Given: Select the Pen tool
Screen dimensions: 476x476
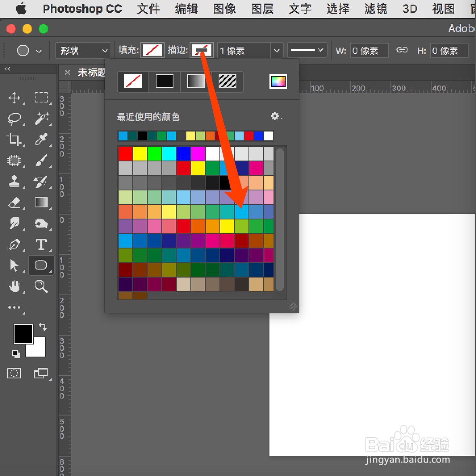Looking at the screenshot, I should [x=14, y=244].
